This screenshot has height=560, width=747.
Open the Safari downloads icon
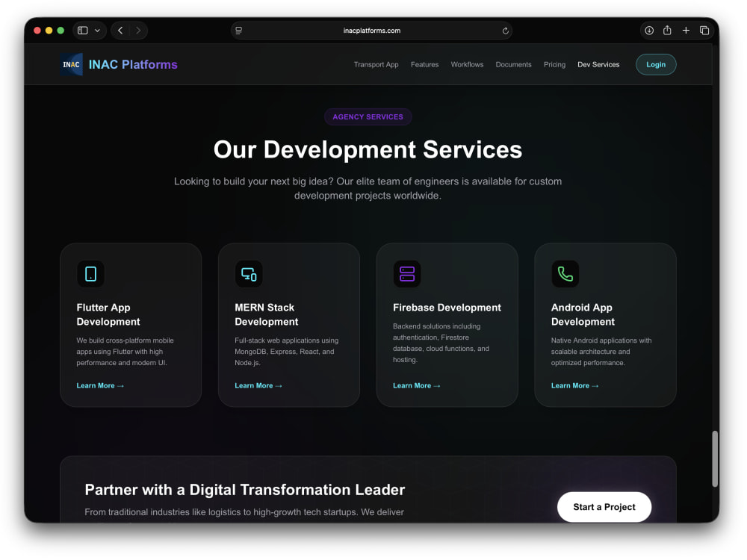(649, 31)
